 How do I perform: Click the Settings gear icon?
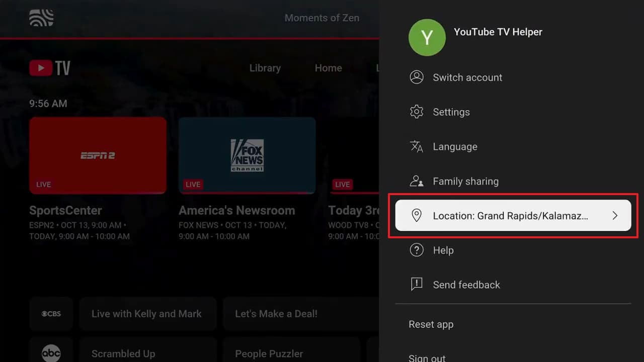(417, 112)
